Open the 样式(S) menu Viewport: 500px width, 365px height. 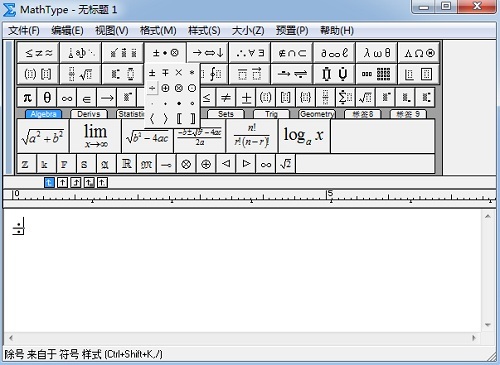[204, 31]
